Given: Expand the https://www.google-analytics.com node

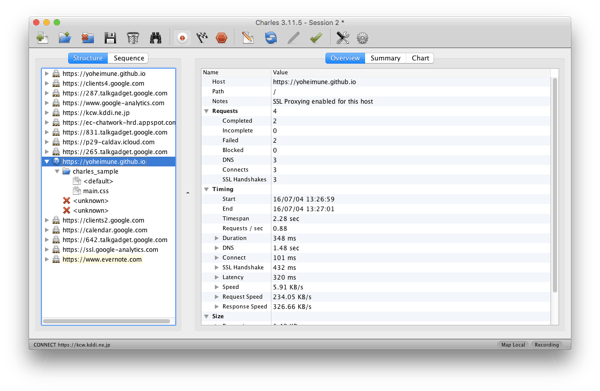Looking at the screenshot, I should click(x=47, y=103).
